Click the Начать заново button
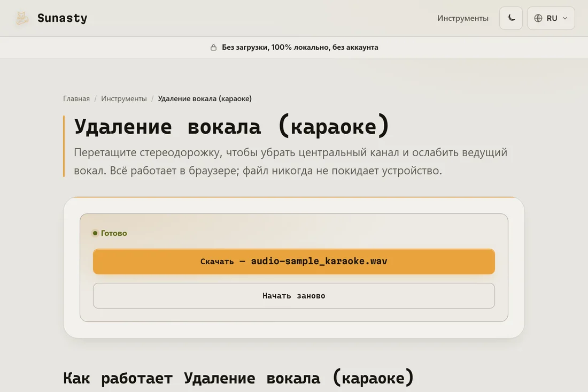The width and height of the screenshot is (588, 392). [293, 296]
